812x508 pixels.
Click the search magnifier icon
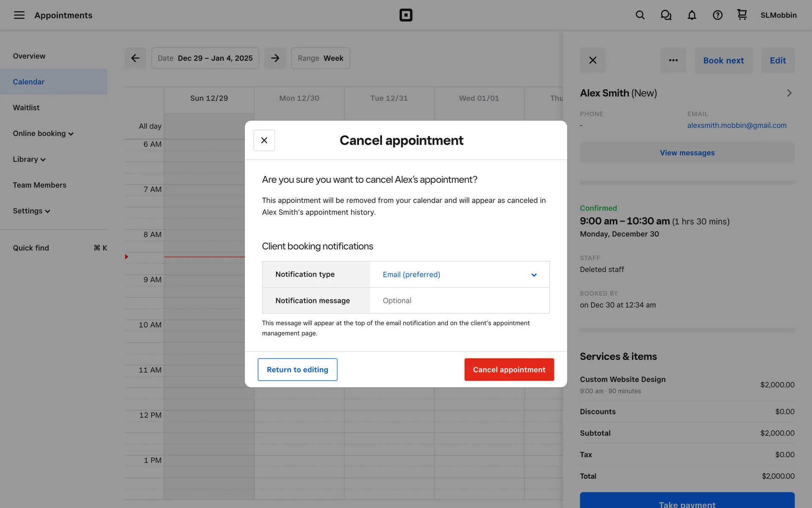coord(640,15)
